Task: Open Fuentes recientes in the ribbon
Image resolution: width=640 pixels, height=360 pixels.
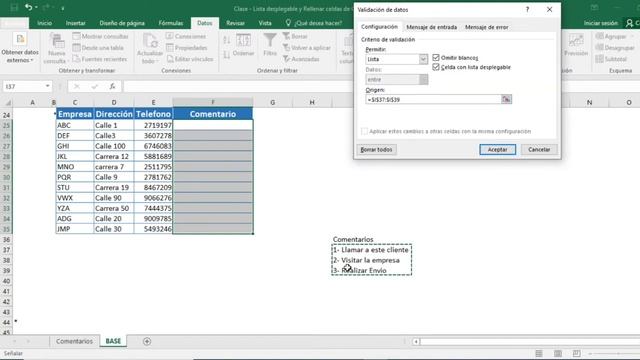Action: pyautogui.click(x=100, y=59)
